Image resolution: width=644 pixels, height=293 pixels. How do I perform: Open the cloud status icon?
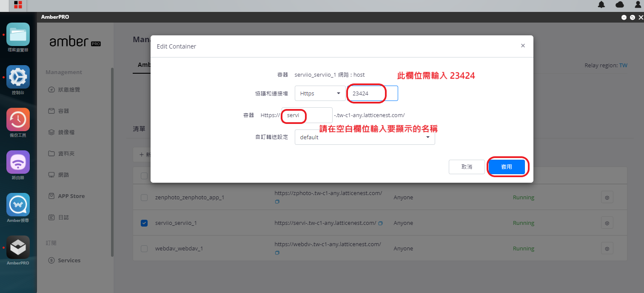pos(620,5)
